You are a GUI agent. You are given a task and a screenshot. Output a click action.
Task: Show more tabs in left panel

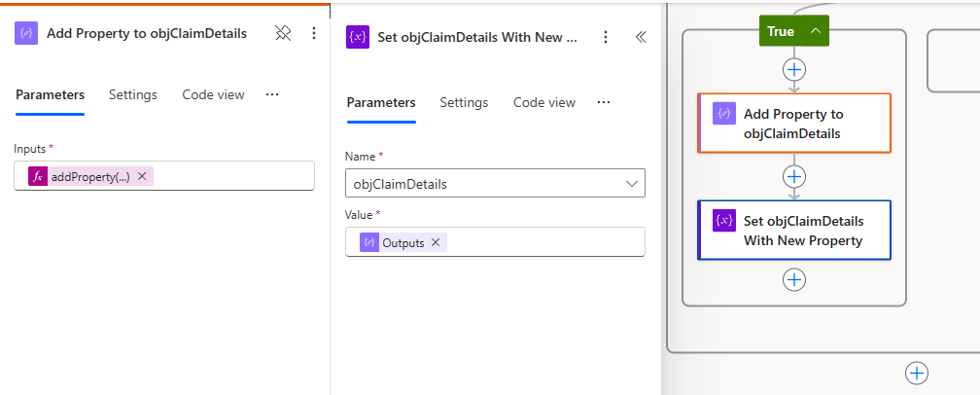pos(272,94)
